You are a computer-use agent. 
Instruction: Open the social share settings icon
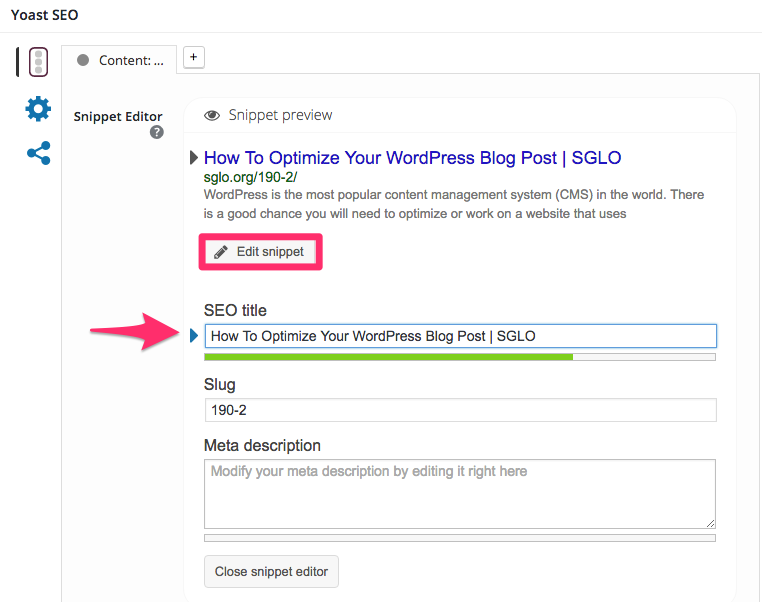point(38,153)
